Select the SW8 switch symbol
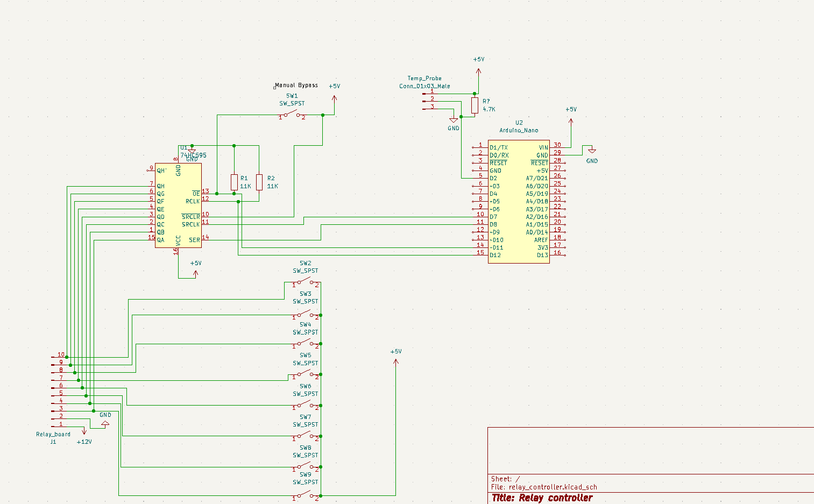This screenshot has width=814, height=504. pyautogui.click(x=306, y=466)
